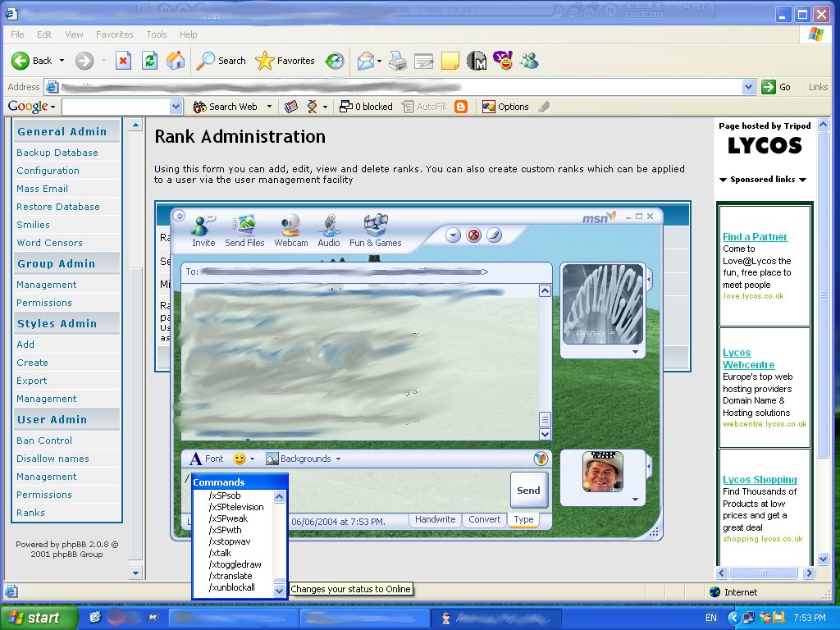Image resolution: width=840 pixels, height=630 pixels.
Task: Click the Find a Partner sponsored link
Action: click(755, 237)
